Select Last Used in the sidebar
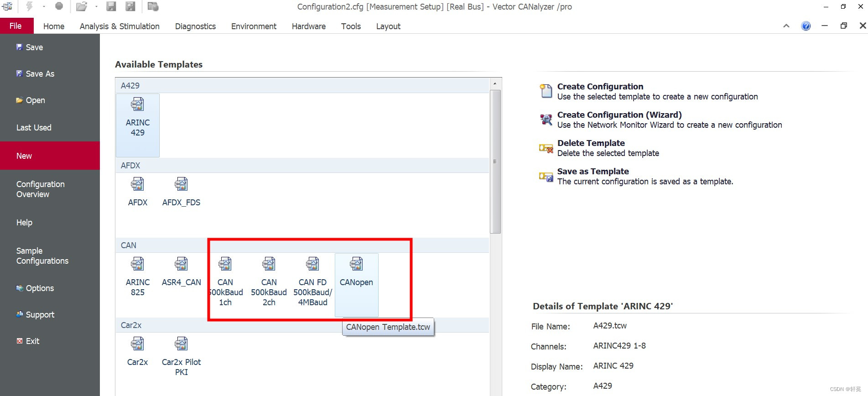The width and height of the screenshot is (868, 396). 34,127
